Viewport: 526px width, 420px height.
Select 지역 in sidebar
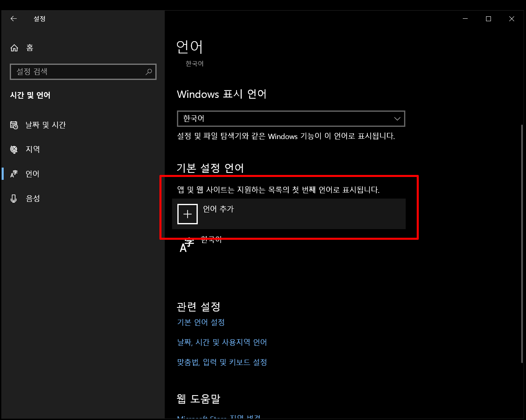33,150
